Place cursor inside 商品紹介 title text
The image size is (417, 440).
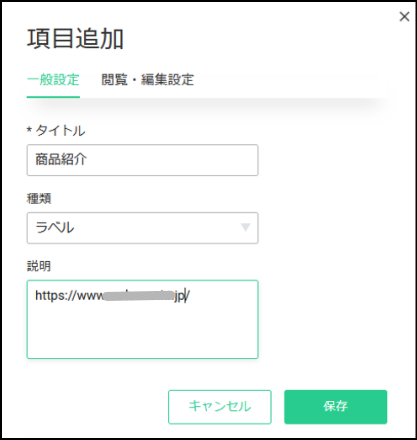(x=61, y=159)
